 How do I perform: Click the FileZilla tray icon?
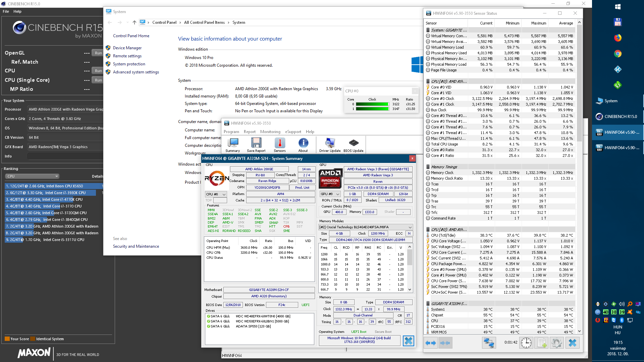click(x=606, y=320)
